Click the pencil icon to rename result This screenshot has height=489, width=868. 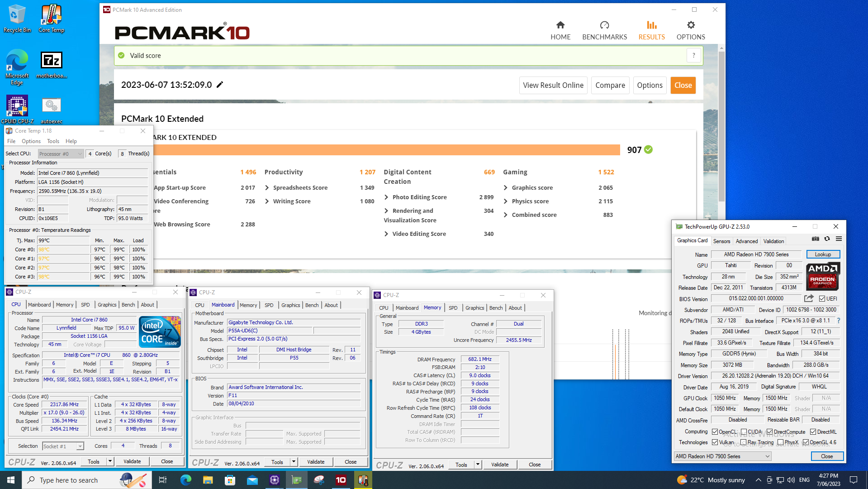click(220, 85)
